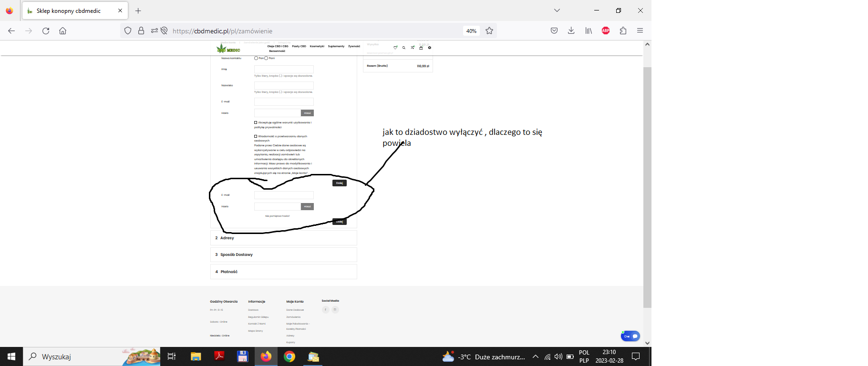Image resolution: width=868 pixels, height=366 pixels.
Task: View site security padlock information
Action: click(141, 30)
